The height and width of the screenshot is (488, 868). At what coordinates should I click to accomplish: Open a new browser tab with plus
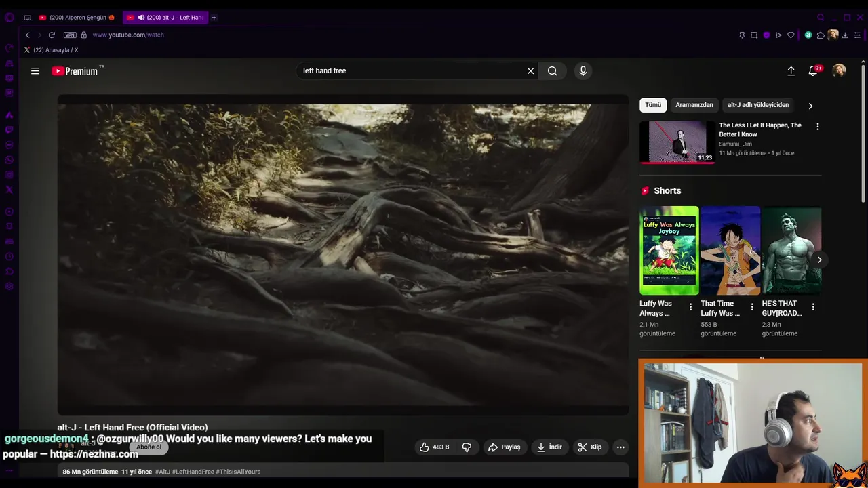click(x=214, y=18)
